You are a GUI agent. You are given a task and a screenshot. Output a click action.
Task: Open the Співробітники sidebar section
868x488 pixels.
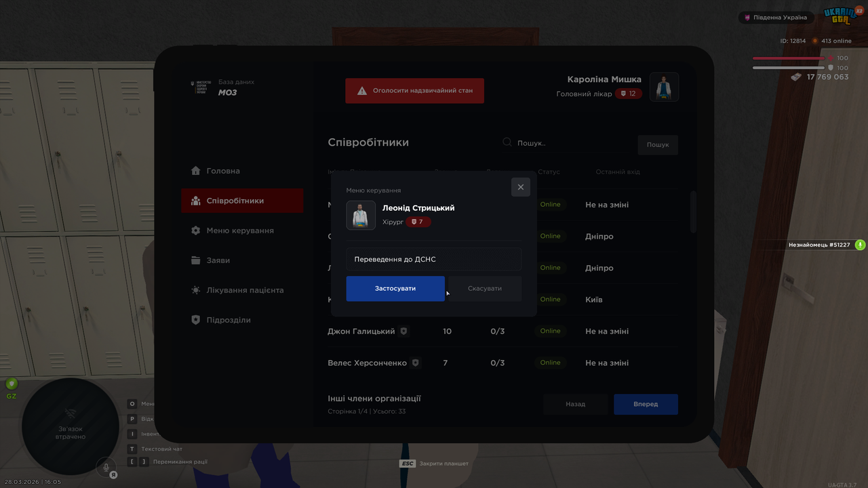point(242,201)
